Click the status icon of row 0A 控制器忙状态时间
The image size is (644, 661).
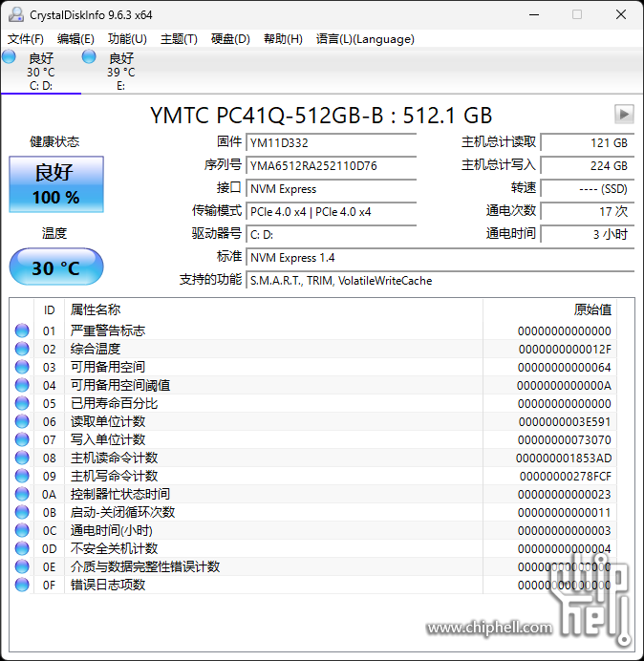point(22,494)
